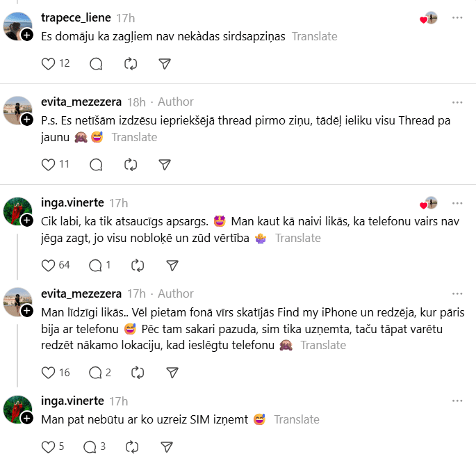
Task: Open the trapece_liene profile username
Action: coord(76,17)
